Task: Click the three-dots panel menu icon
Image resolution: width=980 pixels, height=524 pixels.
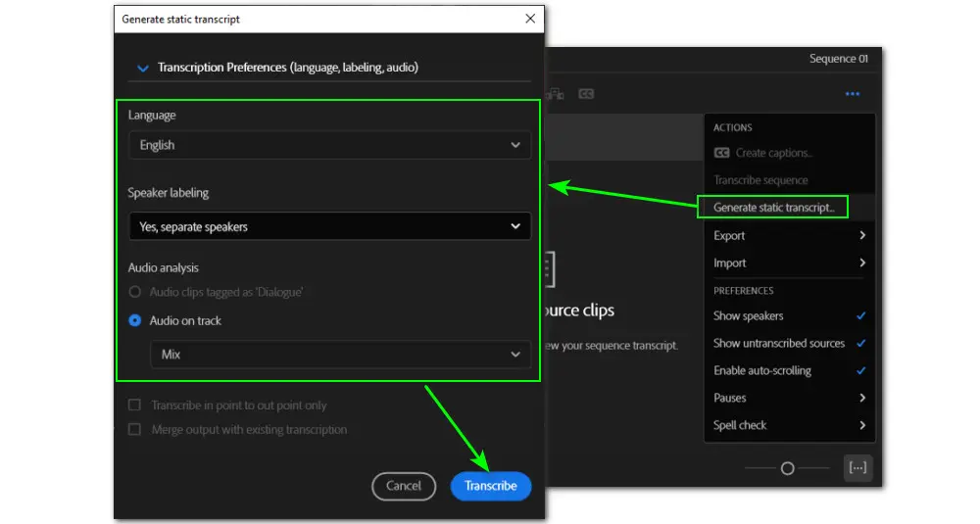Action: (x=852, y=94)
